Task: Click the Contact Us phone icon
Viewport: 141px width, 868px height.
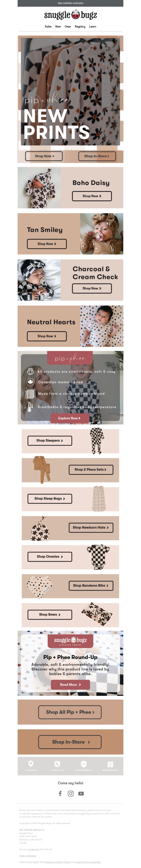Action: tap(57, 764)
